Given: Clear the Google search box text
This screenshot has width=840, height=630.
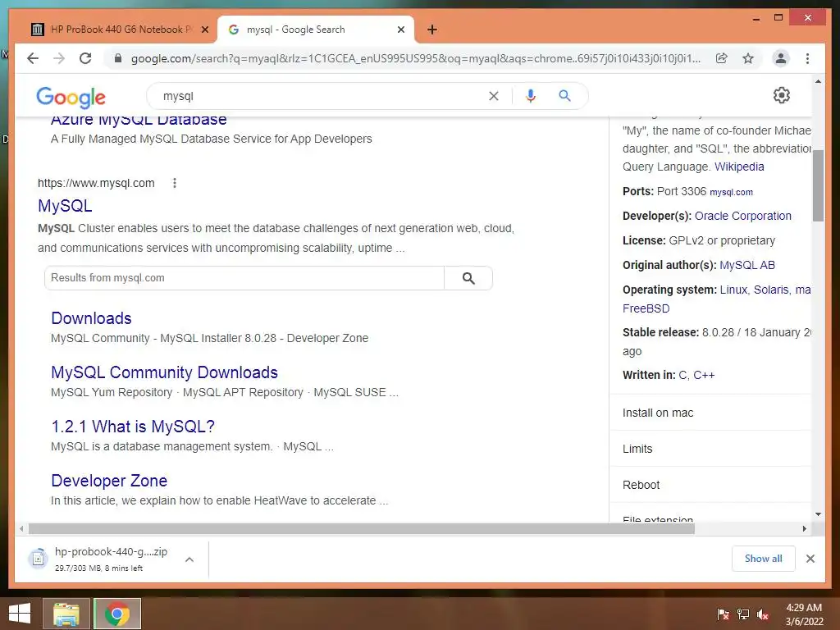Looking at the screenshot, I should [493, 96].
